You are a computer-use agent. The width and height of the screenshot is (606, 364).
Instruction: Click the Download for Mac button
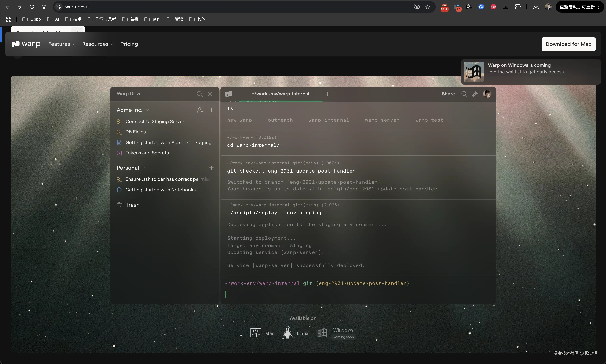point(568,44)
